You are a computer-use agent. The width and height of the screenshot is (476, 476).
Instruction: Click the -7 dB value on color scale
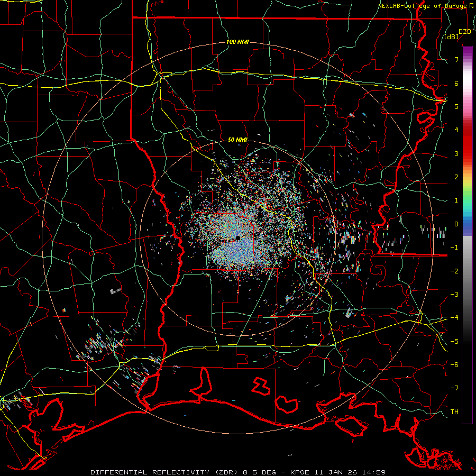point(454,388)
